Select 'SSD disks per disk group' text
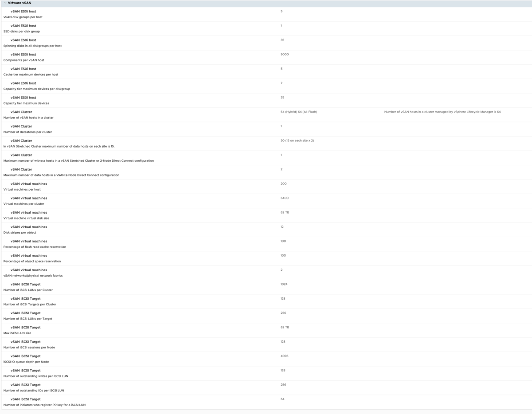Image resolution: width=532 pixels, height=414 pixels. pos(22,31)
